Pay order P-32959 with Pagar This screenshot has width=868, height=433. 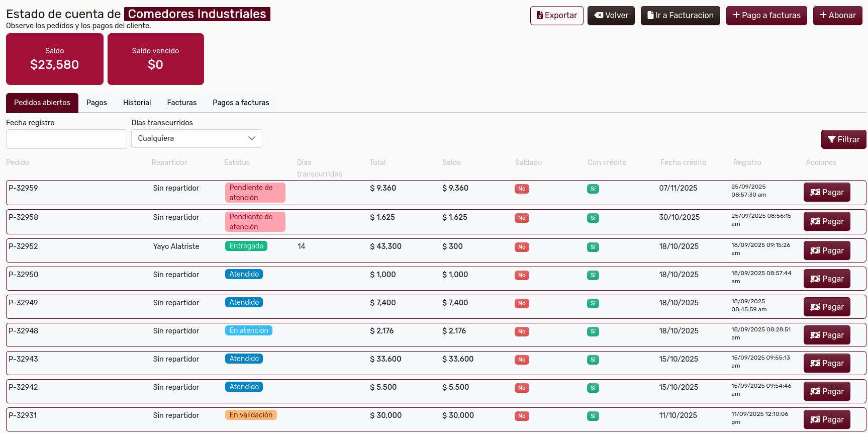coord(827,192)
